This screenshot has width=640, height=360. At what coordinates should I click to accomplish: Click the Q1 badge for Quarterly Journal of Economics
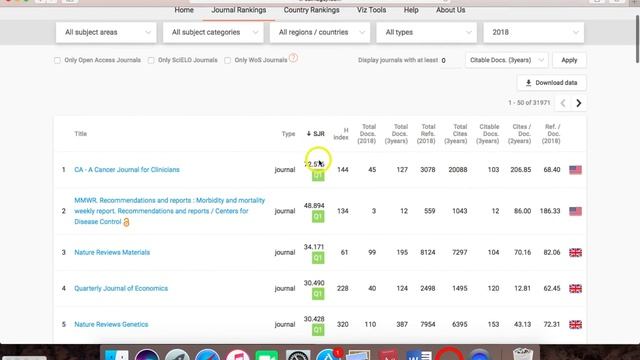[x=318, y=294]
